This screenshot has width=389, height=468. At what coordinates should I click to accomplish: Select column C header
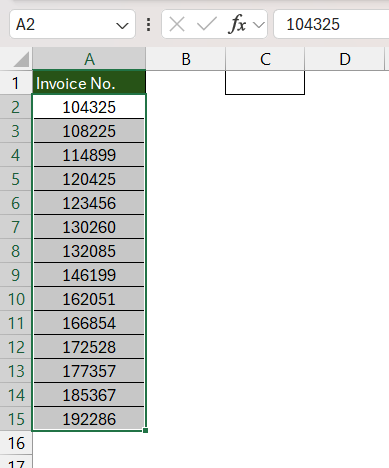pyautogui.click(x=265, y=59)
